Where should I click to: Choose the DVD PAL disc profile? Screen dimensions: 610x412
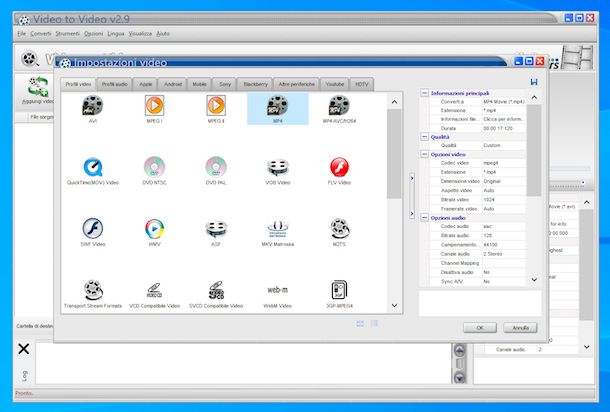click(216, 167)
